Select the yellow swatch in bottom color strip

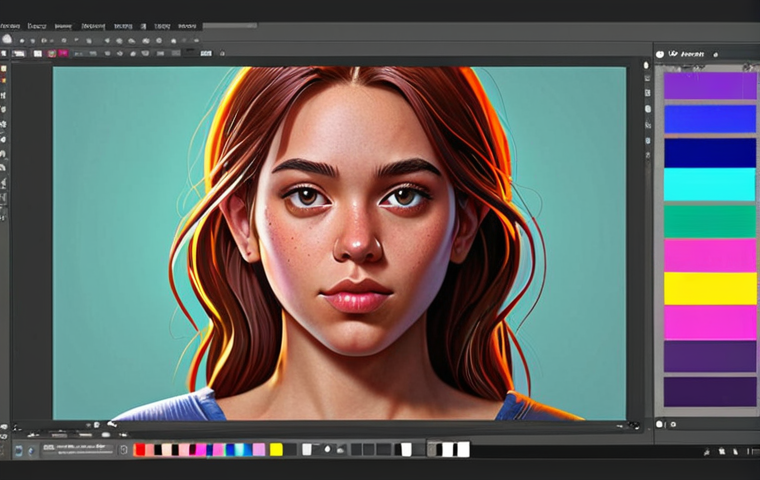(276, 450)
